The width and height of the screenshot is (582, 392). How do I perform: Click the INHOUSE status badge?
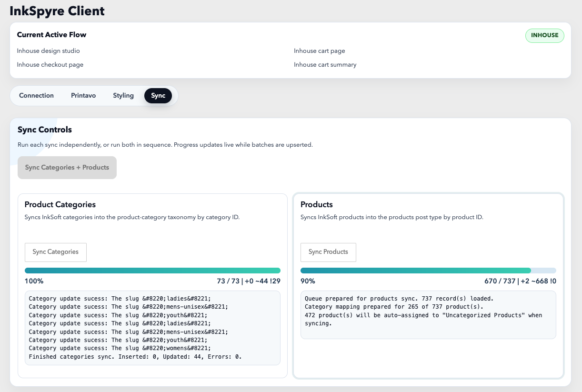[545, 35]
